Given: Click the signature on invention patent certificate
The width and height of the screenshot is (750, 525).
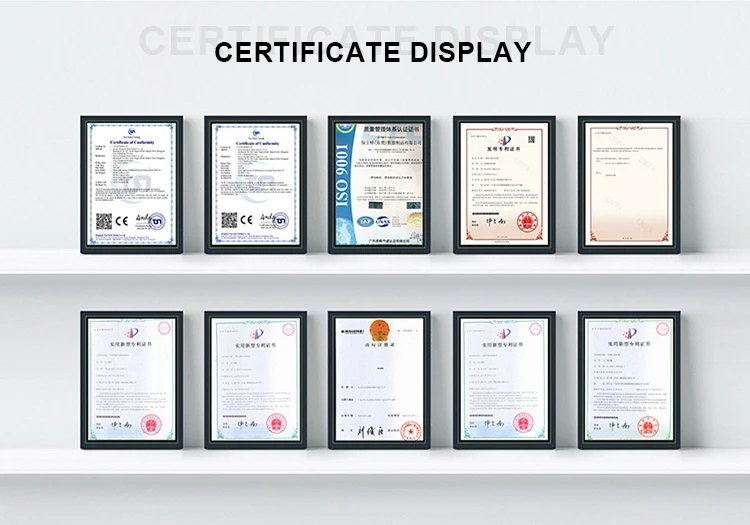Looking at the screenshot, I should pyautogui.click(x=494, y=221).
